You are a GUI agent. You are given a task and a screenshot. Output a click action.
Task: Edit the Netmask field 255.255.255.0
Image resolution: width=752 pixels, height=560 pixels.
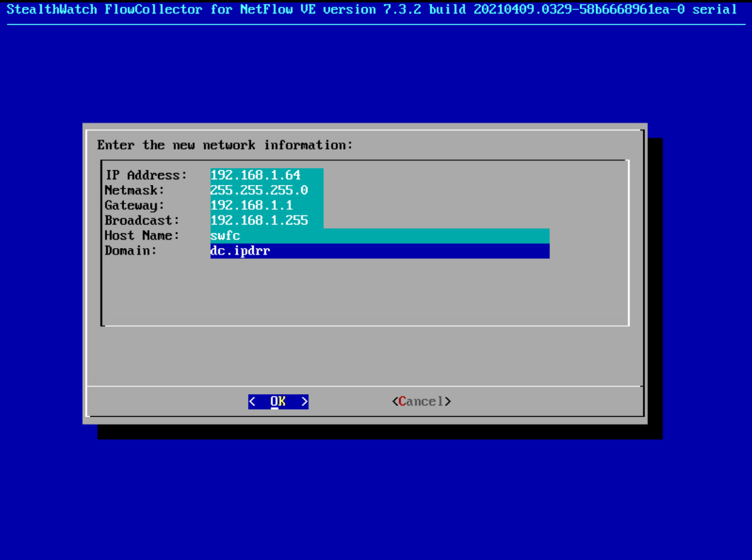point(266,191)
